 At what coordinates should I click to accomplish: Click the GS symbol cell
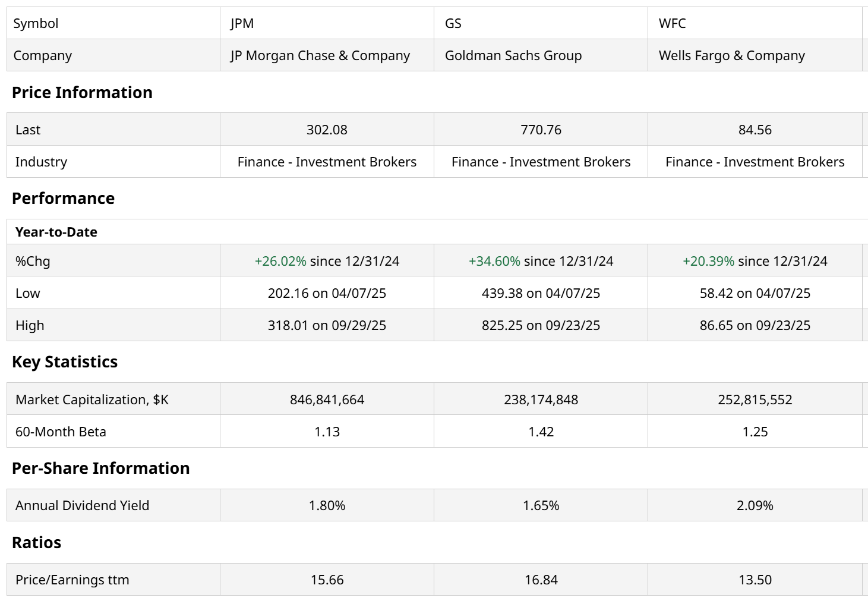(453, 23)
